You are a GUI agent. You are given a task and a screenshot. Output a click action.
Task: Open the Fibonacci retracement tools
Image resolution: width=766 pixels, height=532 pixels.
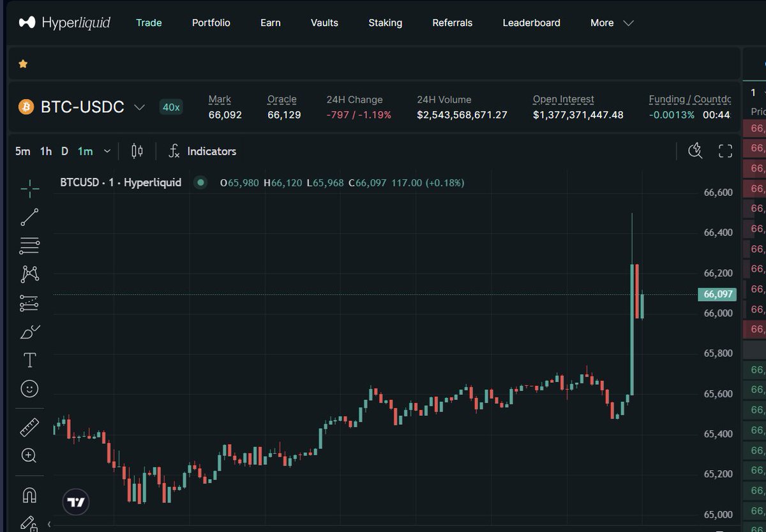tap(30, 246)
